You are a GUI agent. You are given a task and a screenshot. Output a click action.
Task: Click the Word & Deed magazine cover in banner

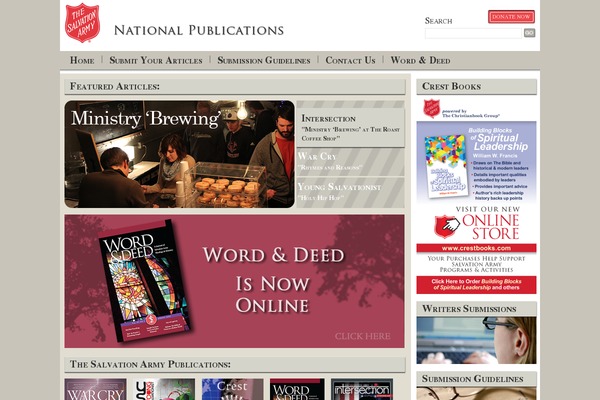pyautogui.click(x=145, y=281)
